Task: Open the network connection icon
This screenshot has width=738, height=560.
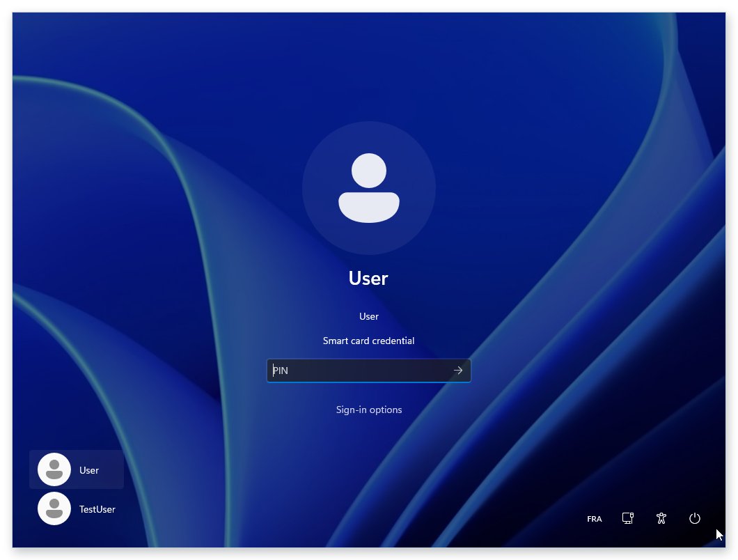Action: (628, 518)
